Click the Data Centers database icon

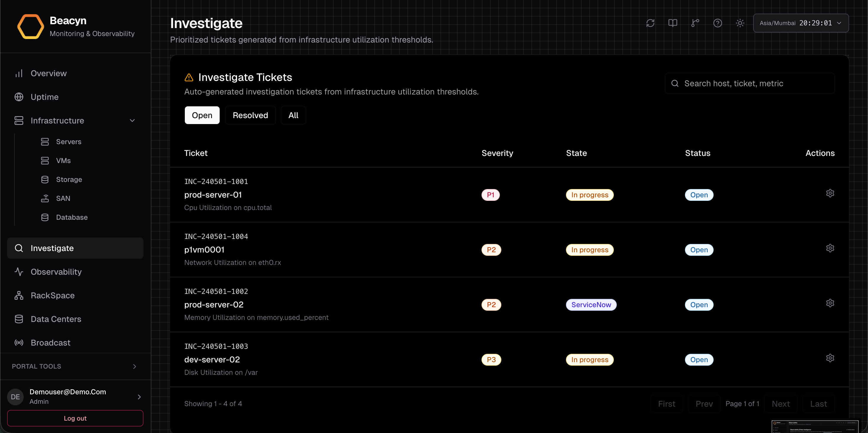(19, 319)
